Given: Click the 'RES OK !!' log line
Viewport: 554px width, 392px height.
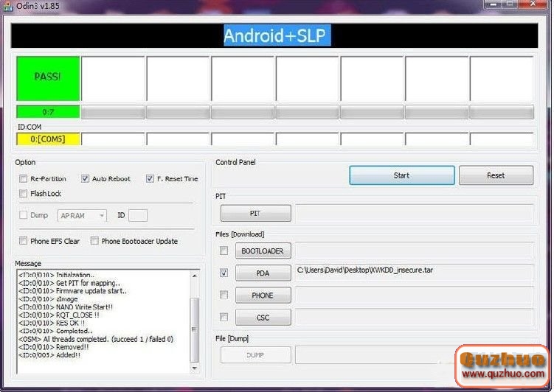Looking at the screenshot, I should [x=52, y=323].
